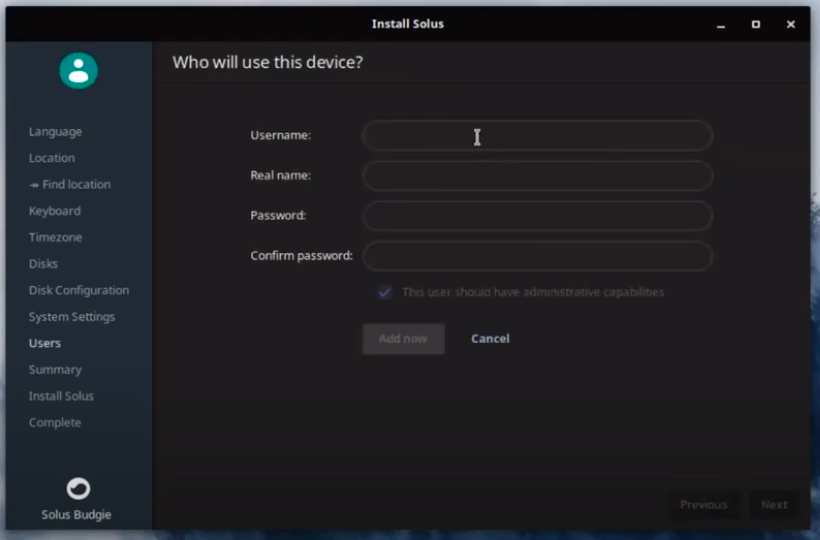Focus the Real name input field
Viewport: 820px width, 540px height.
pos(537,176)
